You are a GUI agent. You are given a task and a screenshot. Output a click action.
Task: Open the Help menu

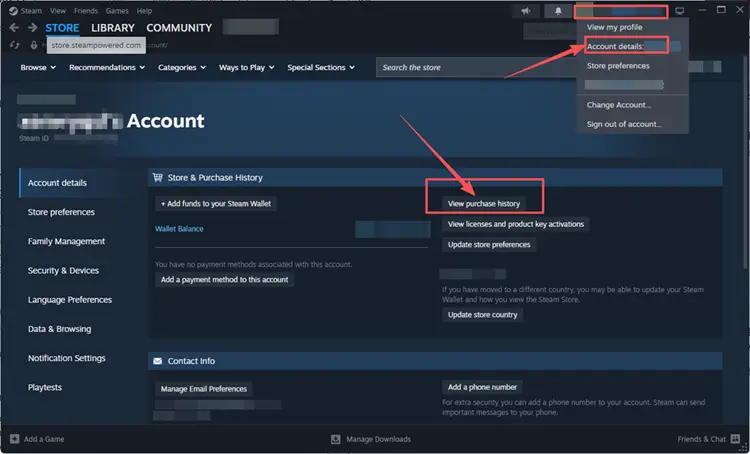[x=144, y=11]
